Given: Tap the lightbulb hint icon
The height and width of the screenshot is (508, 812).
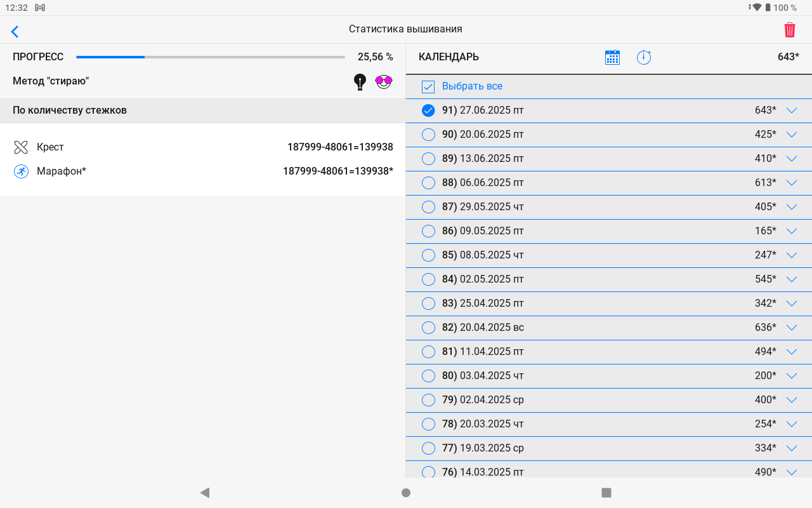Looking at the screenshot, I should point(360,81).
